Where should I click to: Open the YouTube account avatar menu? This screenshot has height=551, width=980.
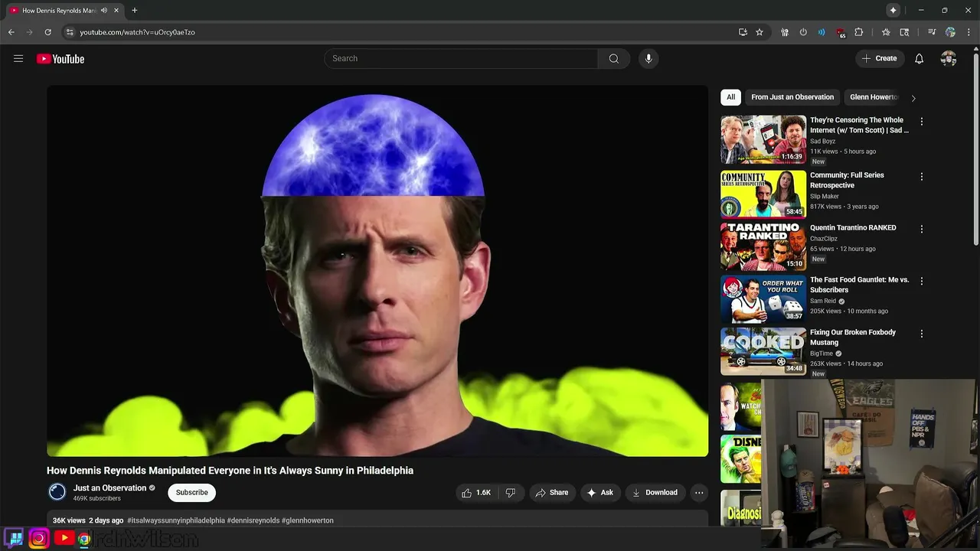949,59
